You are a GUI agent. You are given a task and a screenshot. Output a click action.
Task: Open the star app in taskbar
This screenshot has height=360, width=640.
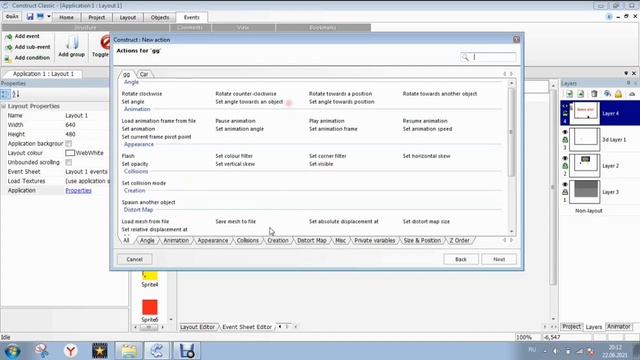click(x=100, y=351)
